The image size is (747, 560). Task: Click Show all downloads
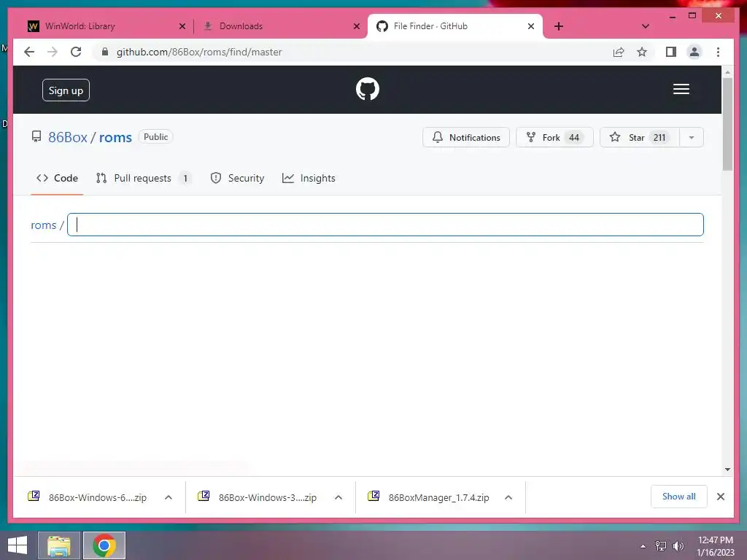point(679,497)
